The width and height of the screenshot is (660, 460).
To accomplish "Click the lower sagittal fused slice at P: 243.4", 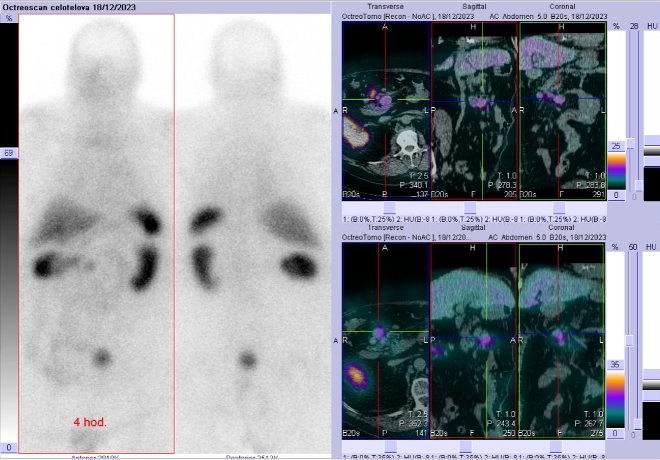I will click(x=474, y=340).
